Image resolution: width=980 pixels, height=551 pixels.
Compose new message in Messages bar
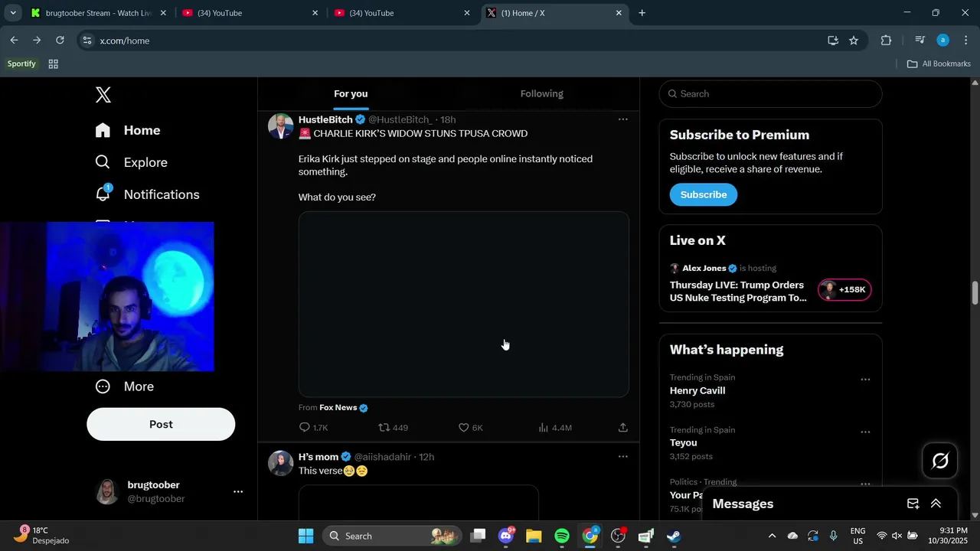coord(913,504)
